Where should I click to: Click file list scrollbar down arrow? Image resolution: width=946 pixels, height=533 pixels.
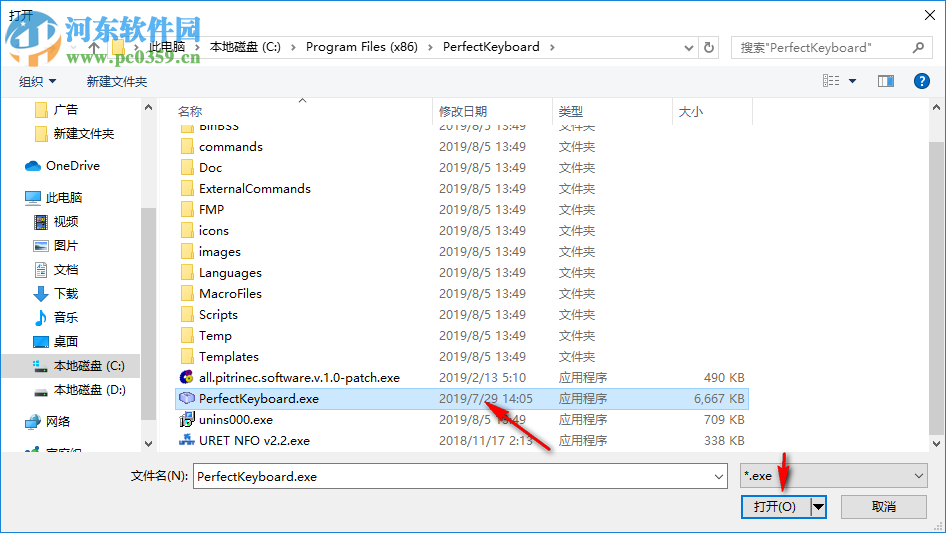(936, 444)
